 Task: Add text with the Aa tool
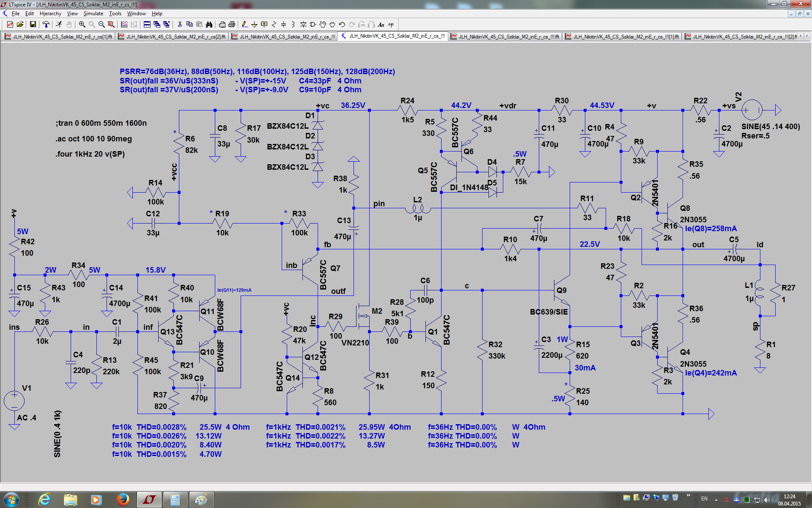[381, 25]
